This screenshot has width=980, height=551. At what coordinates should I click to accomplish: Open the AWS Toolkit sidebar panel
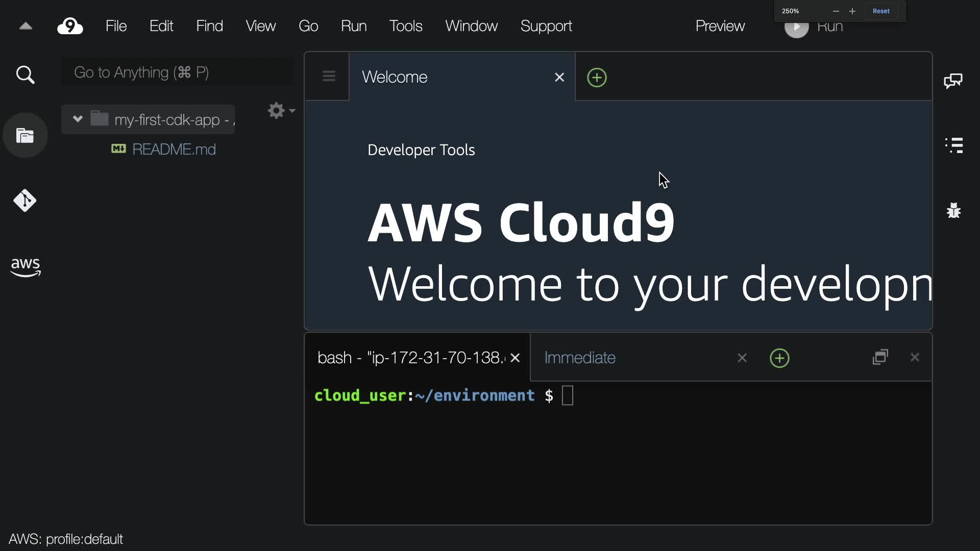click(25, 267)
